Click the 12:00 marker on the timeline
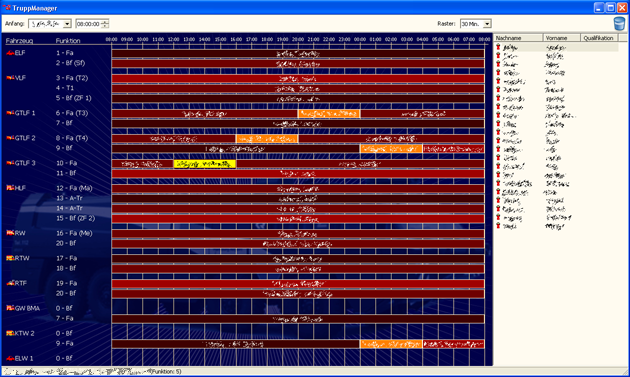Screen dimensions: 630x377 click(x=174, y=39)
